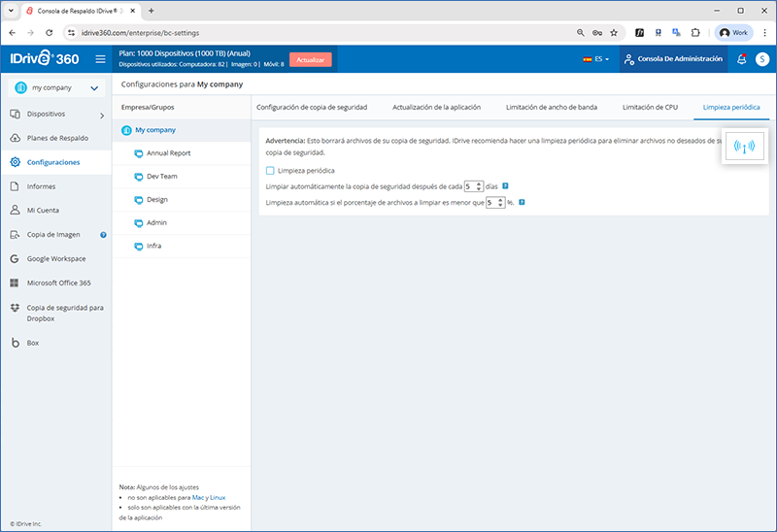777x532 pixels.
Task: Select the Dev Team group
Action: (161, 176)
